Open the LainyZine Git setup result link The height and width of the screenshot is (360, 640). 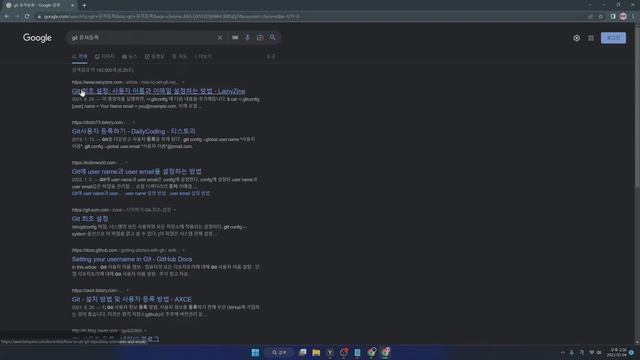coord(158,91)
